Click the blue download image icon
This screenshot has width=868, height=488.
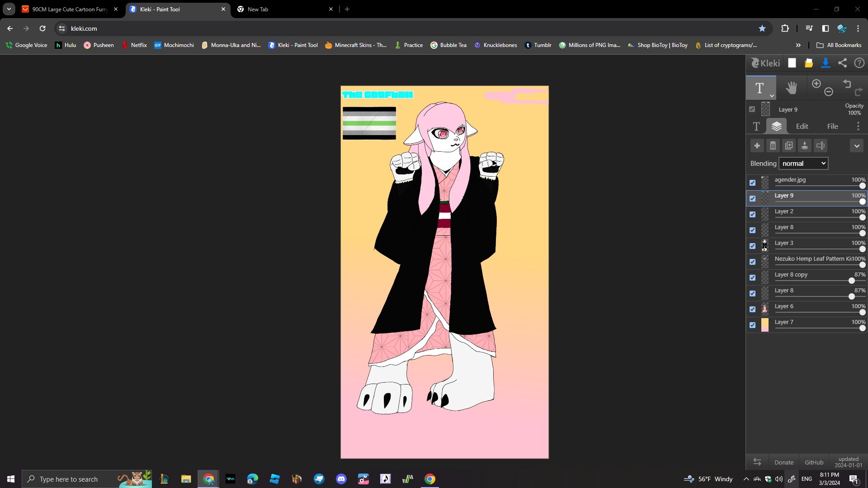(x=826, y=63)
